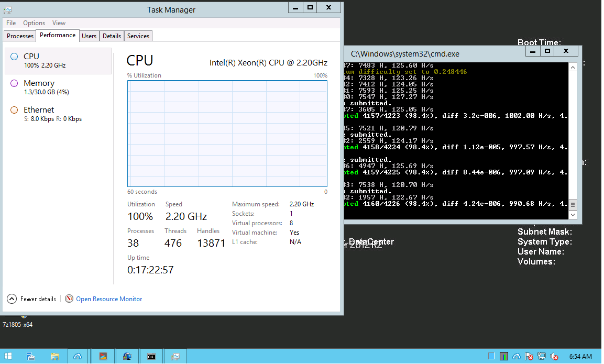This screenshot has width=604, height=364.
Task: Click the Open Resource Monitor link
Action: (x=109, y=299)
